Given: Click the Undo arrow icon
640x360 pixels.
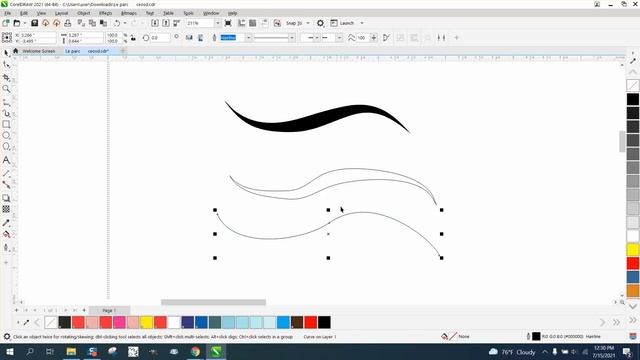Looking at the screenshot, I should 117,23.
